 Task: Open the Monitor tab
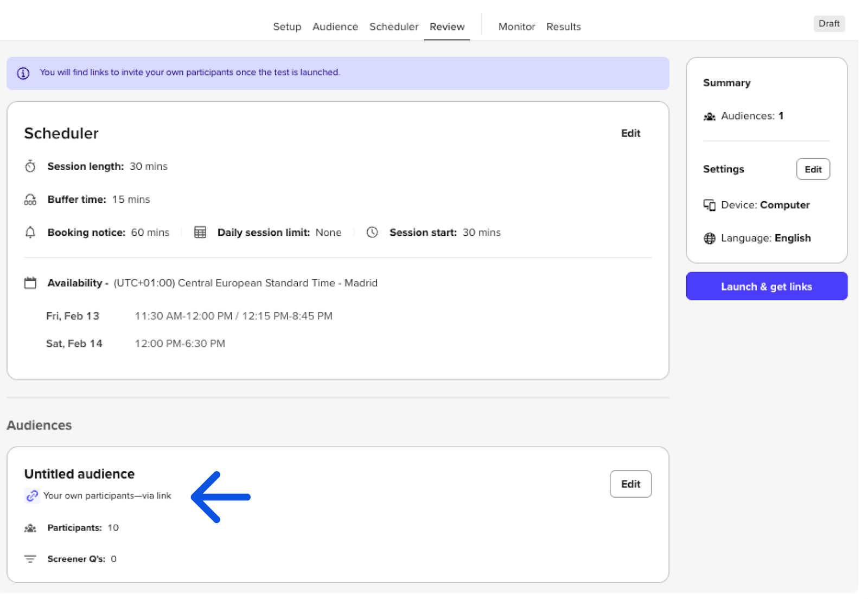click(x=516, y=27)
